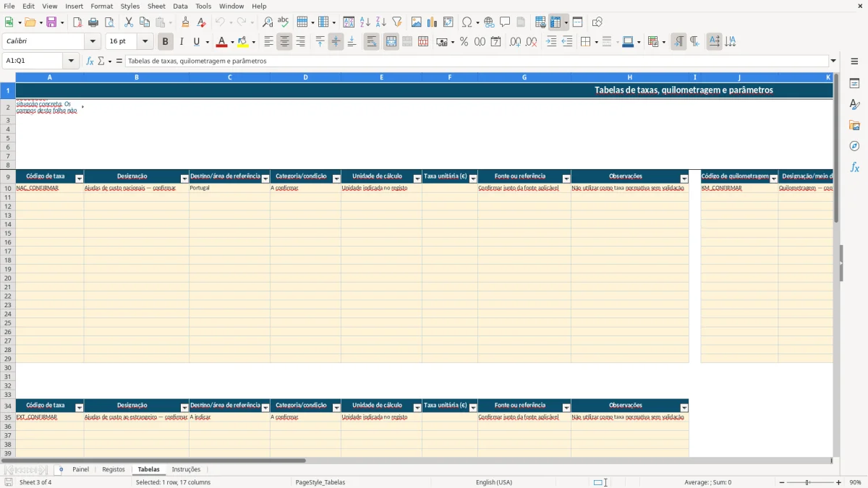
Task: Open Observações filter dropdown in row 34
Action: coord(684,408)
